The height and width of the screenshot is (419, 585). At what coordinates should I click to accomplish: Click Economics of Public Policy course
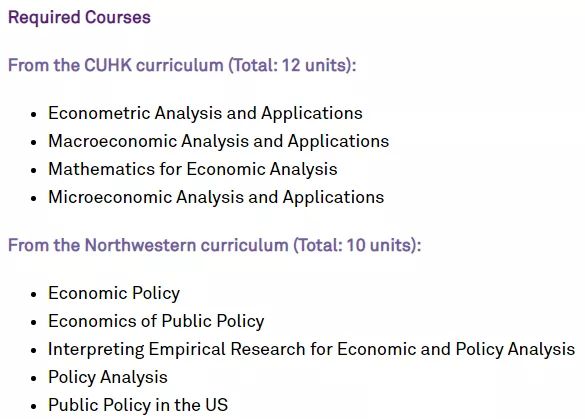156,322
